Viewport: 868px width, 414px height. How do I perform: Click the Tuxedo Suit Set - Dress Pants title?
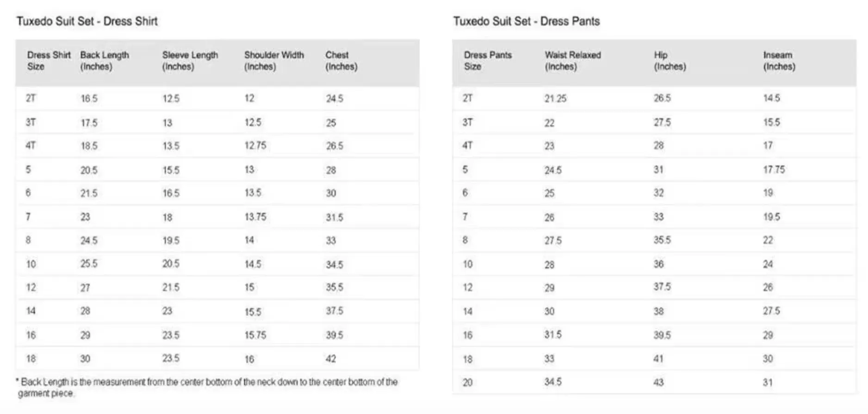pyautogui.click(x=526, y=21)
